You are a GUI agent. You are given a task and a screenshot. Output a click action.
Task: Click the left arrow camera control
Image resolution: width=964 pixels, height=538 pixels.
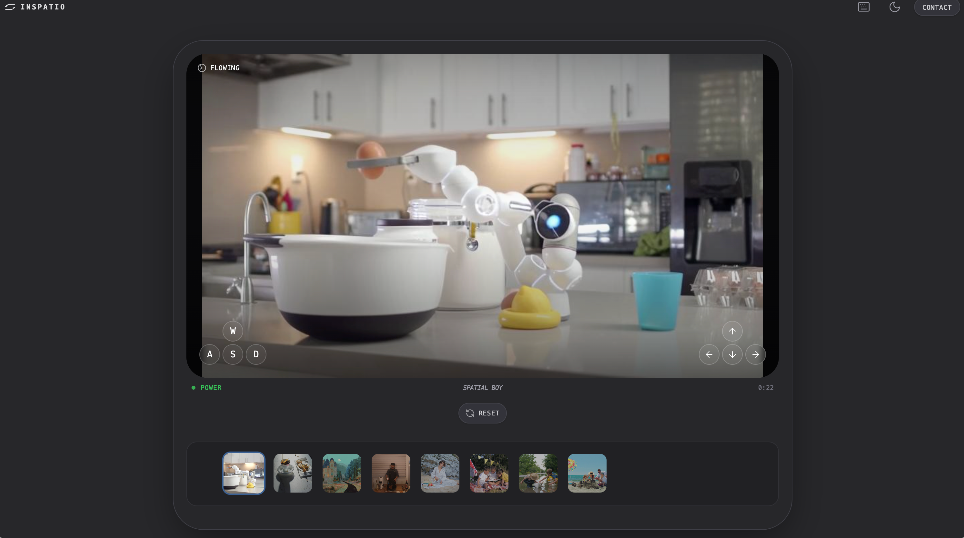click(x=709, y=354)
